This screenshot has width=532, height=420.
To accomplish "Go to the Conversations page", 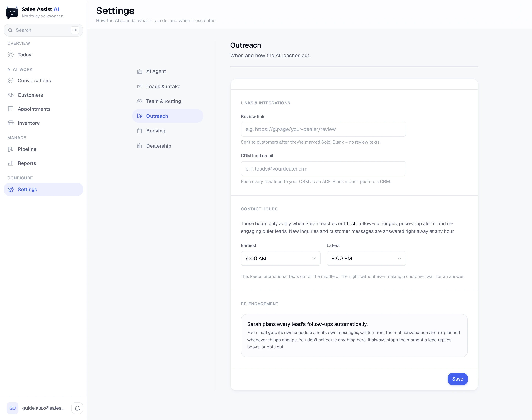I will coord(43,81).
